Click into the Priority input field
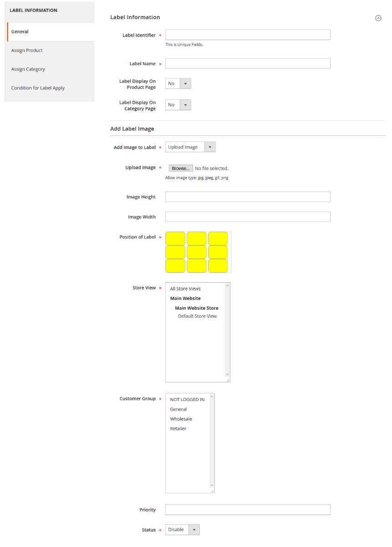 pyautogui.click(x=247, y=510)
